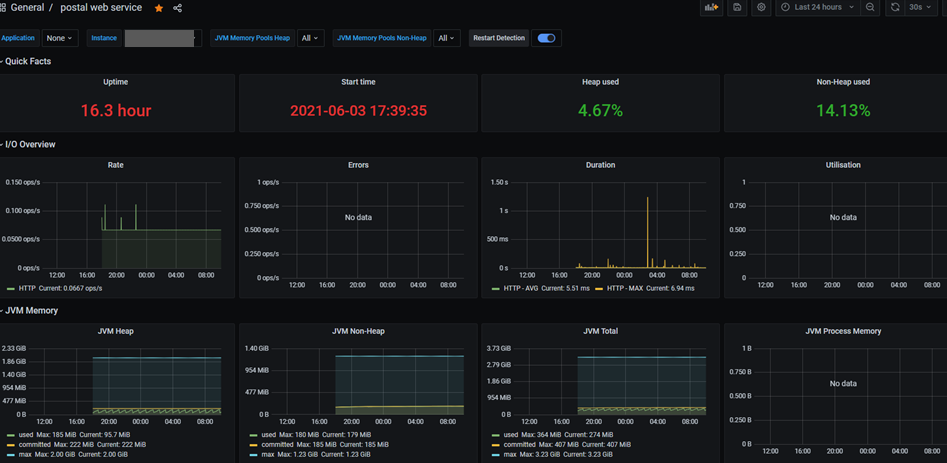Click the 4.67% heap used value
Viewport: 947px width, 463px height.
coord(600,111)
